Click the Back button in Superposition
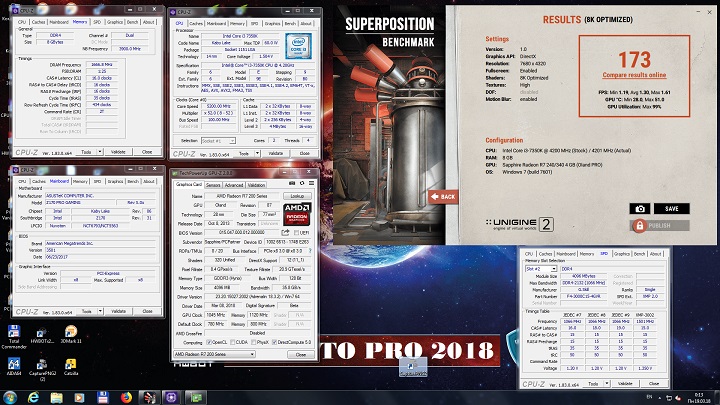The height and width of the screenshot is (405, 720). pos(443,197)
